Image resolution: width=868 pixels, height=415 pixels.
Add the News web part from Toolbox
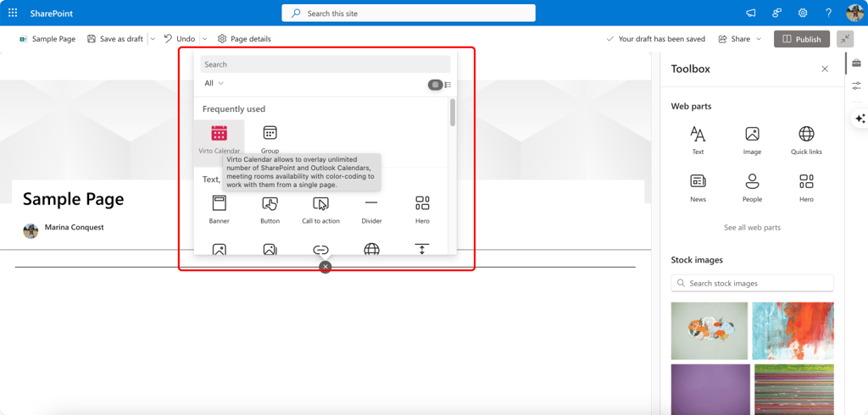click(x=698, y=187)
